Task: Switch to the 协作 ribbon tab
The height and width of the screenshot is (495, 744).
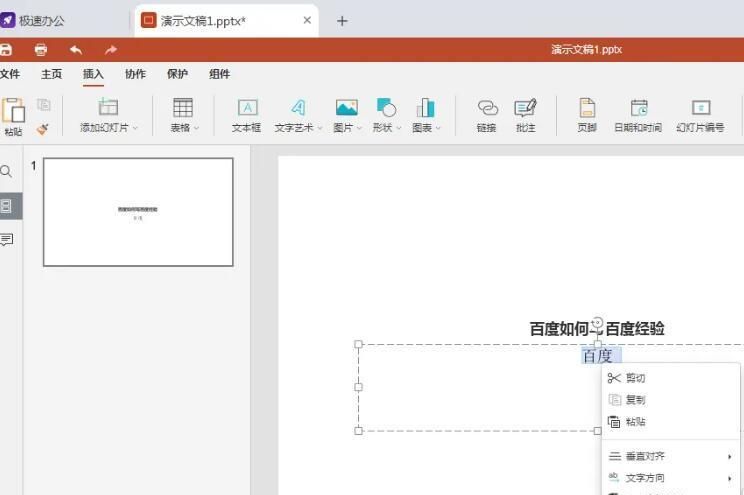Action: pyautogui.click(x=135, y=74)
